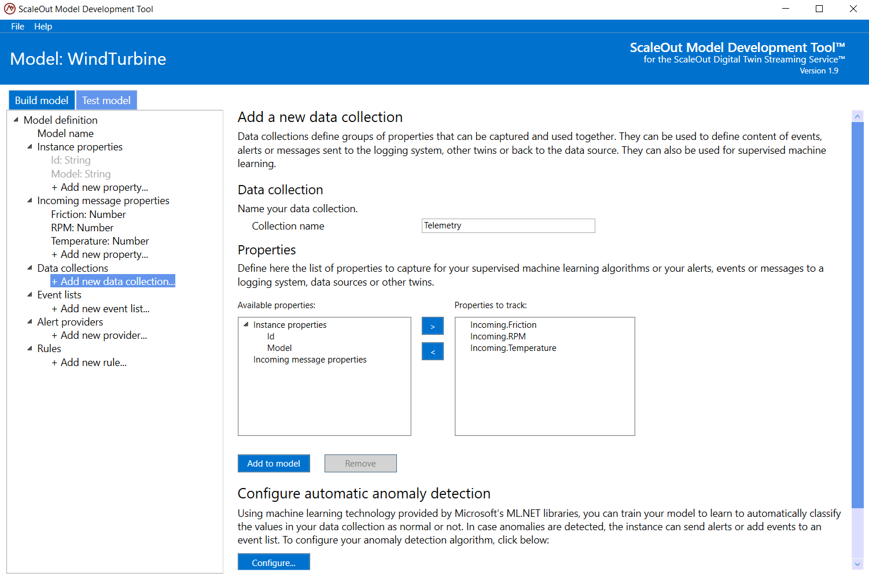Select Incoming.Temperature in Properties to track
869x588 pixels.
pos(513,348)
